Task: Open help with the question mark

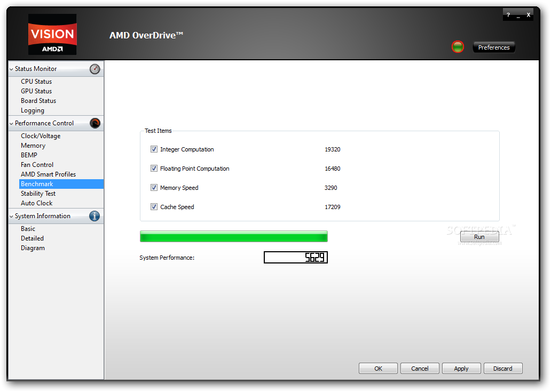Action: pos(508,15)
